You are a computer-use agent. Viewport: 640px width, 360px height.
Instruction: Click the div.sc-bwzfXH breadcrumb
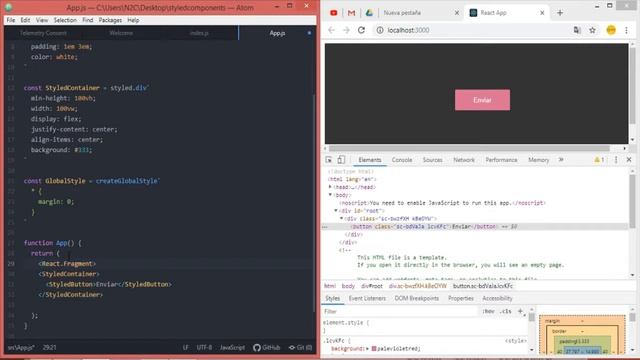[x=418, y=286]
